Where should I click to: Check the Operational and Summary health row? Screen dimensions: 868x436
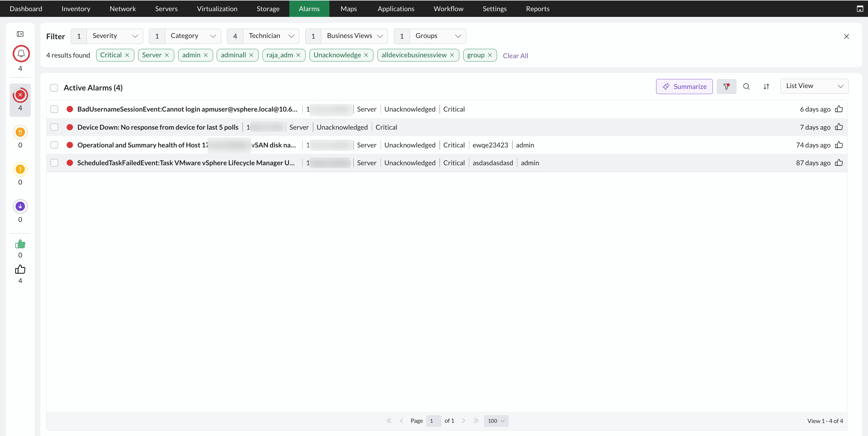pos(54,145)
